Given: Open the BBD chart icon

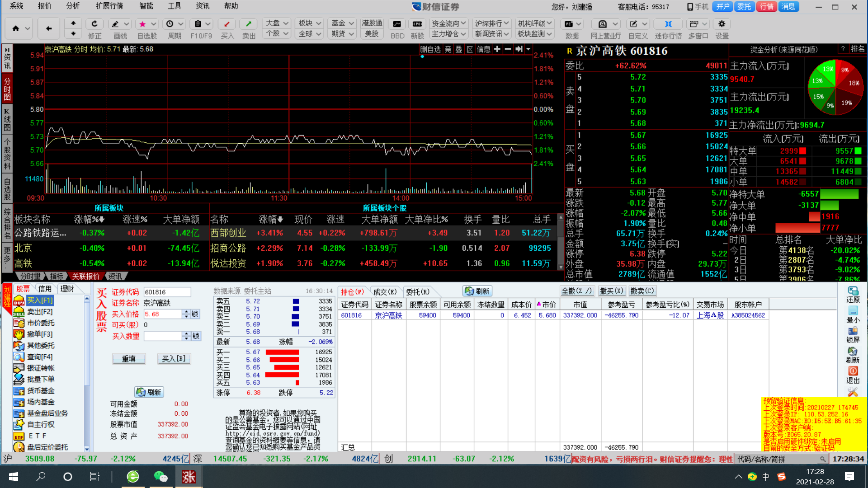Looking at the screenshot, I should click(x=397, y=24).
